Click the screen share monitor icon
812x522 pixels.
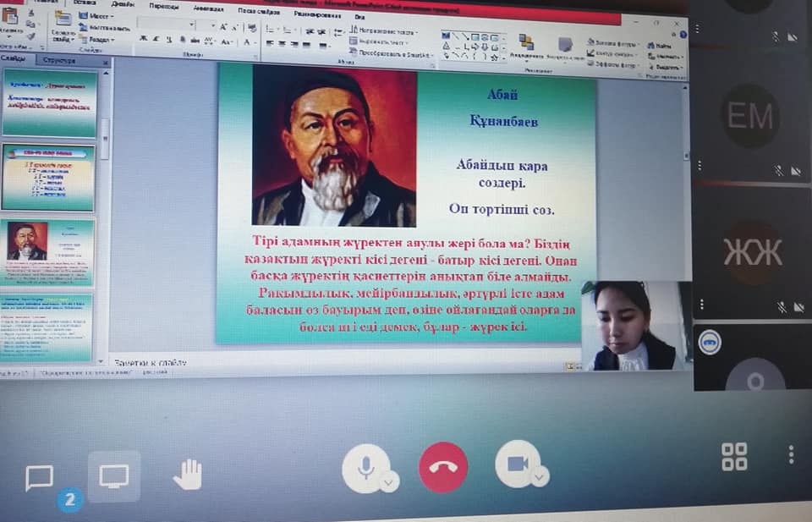click(114, 476)
